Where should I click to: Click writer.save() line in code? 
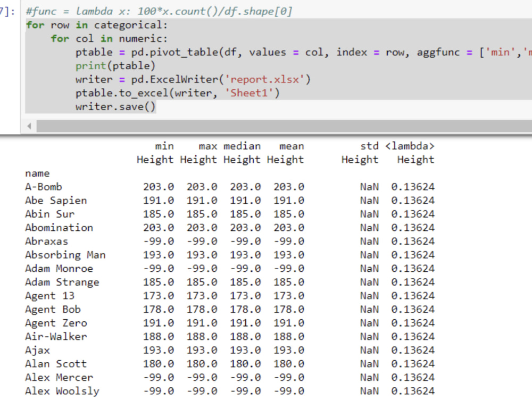(x=115, y=106)
